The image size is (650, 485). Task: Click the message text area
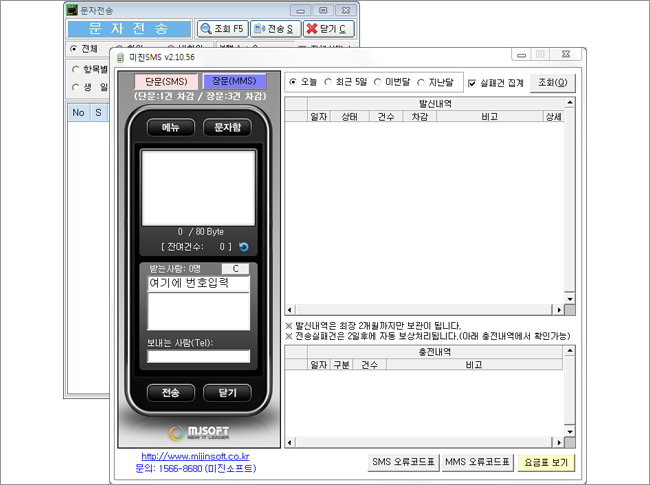click(x=199, y=188)
